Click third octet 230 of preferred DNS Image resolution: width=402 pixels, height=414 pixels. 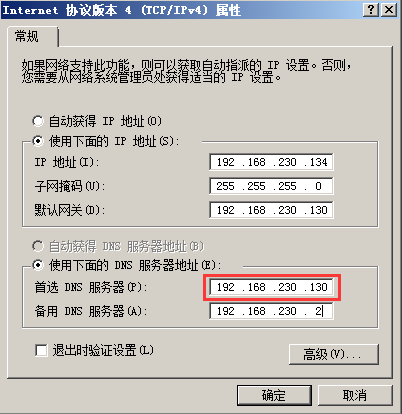pos(287,287)
